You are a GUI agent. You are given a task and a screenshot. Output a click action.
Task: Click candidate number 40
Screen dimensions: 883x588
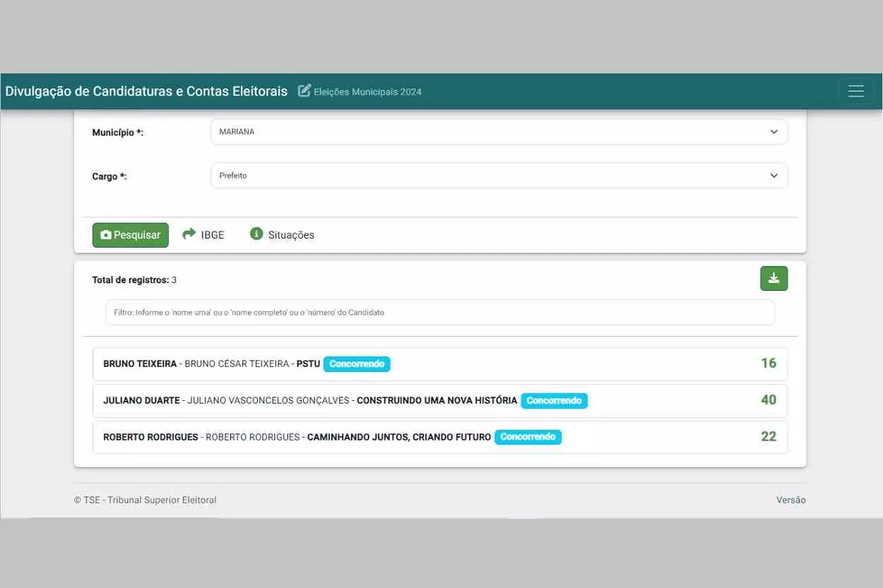click(768, 400)
